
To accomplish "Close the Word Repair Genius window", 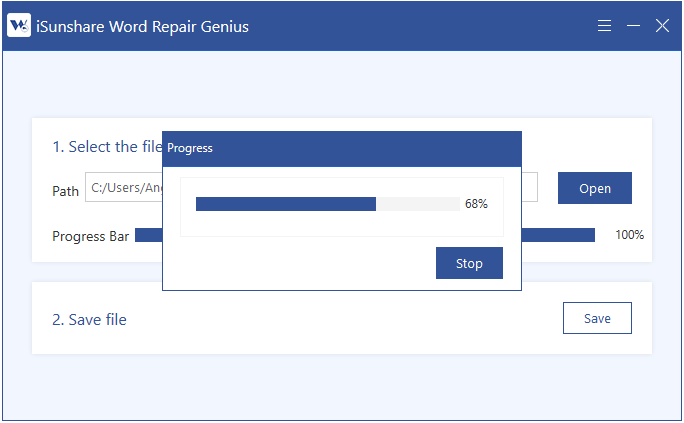I will (x=662, y=26).
